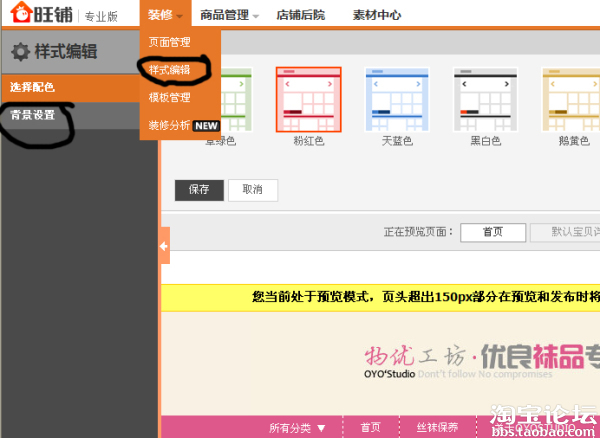The width and height of the screenshot is (600, 438).
Task: Collapse the sidebar with the left arrow handle
Action: [164, 246]
